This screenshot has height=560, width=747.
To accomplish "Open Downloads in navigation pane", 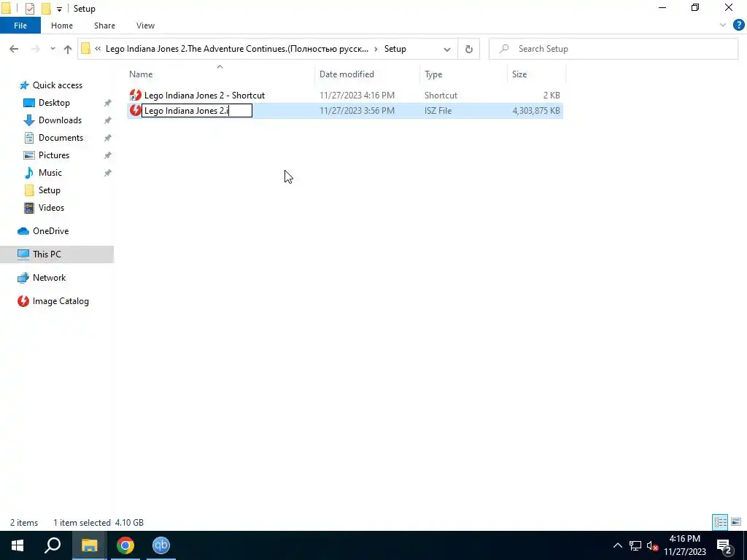I will (x=60, y=120).
